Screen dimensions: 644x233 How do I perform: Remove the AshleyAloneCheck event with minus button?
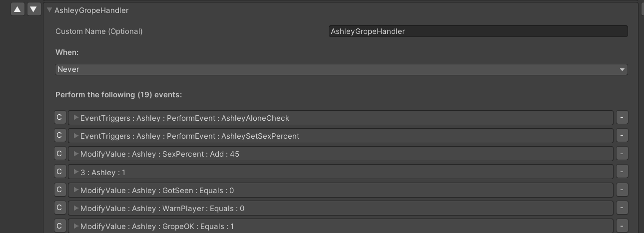click(622, 118)
